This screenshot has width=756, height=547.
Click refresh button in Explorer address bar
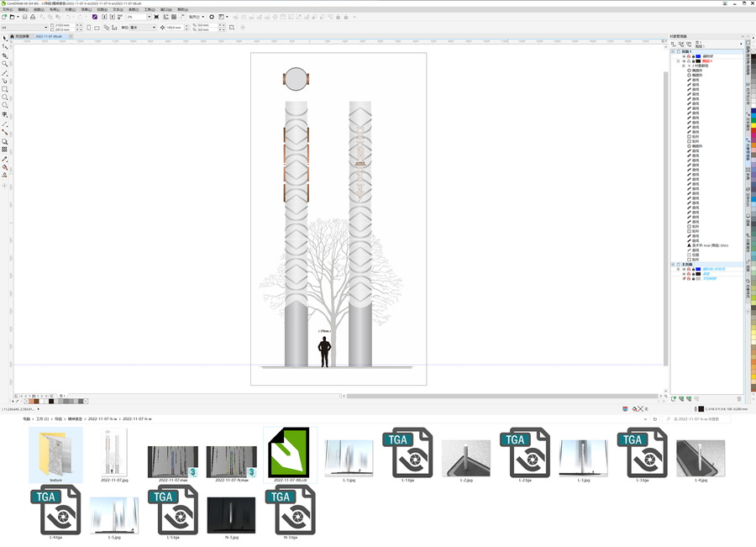coord(654,419)
